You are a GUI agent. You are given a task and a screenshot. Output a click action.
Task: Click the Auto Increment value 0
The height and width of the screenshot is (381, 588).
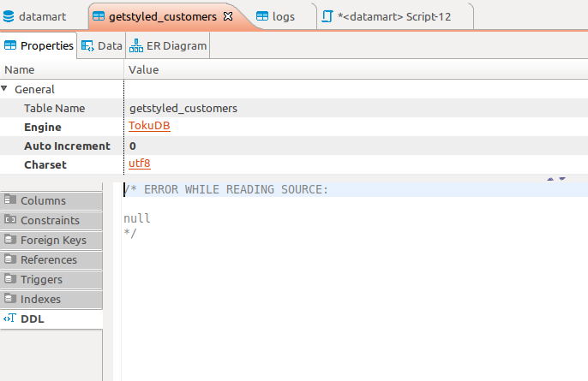point(132,146)
